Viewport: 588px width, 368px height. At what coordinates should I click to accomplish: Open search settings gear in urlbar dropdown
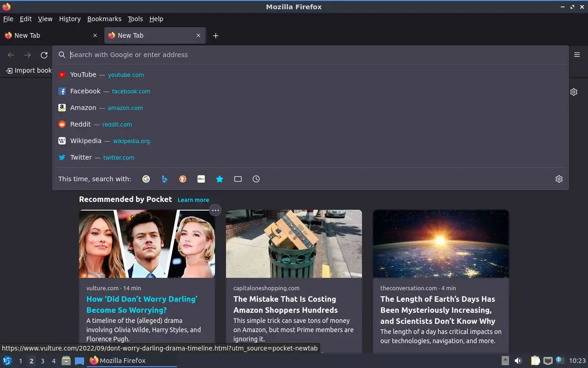(x=559, y=179)
